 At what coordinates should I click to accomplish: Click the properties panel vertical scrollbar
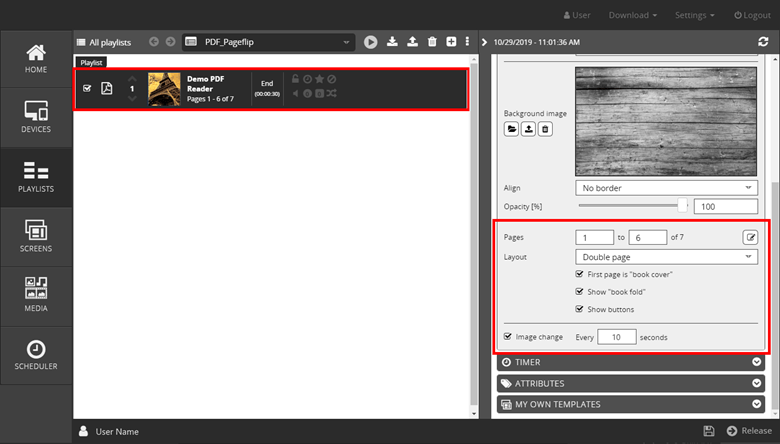coord(774,297)
